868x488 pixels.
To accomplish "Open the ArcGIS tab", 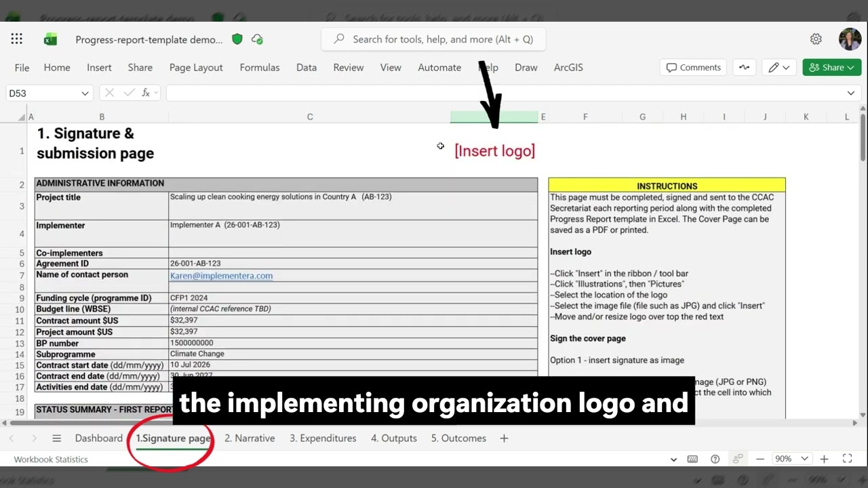I will click(x=568, y=67).
